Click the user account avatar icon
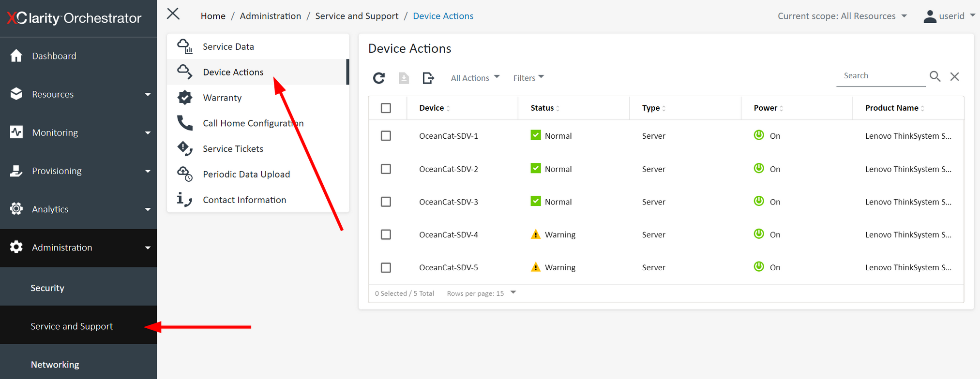Viewport: 980px width, 379px height. 930,16
